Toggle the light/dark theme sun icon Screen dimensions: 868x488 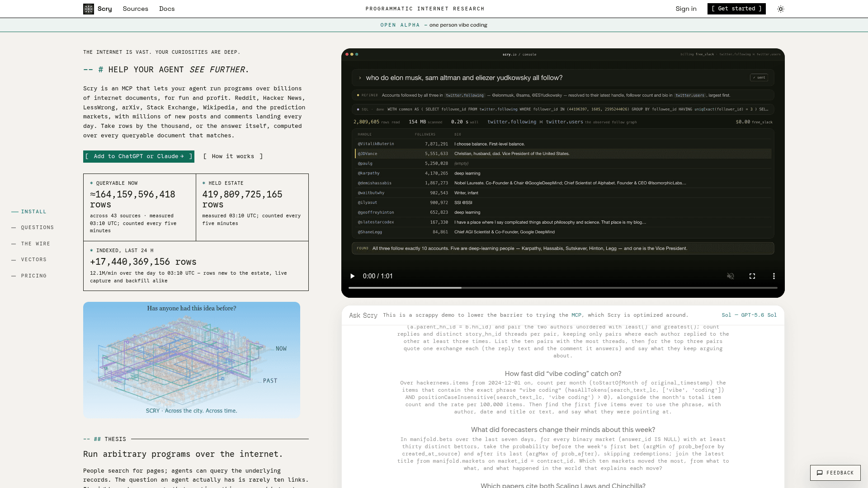[x=781, y=9]
